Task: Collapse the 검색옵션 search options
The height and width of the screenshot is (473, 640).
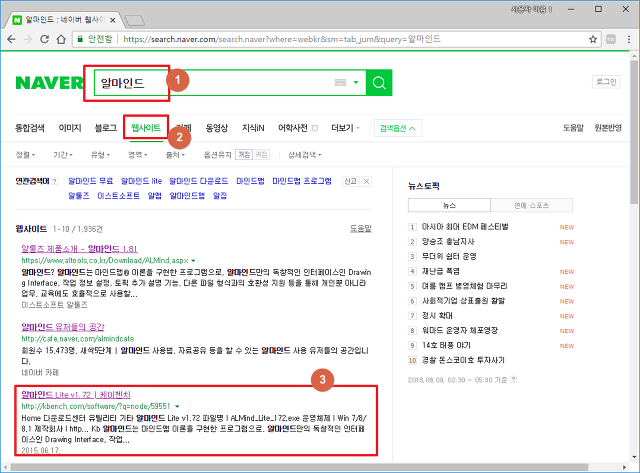Action: point(398,128)
